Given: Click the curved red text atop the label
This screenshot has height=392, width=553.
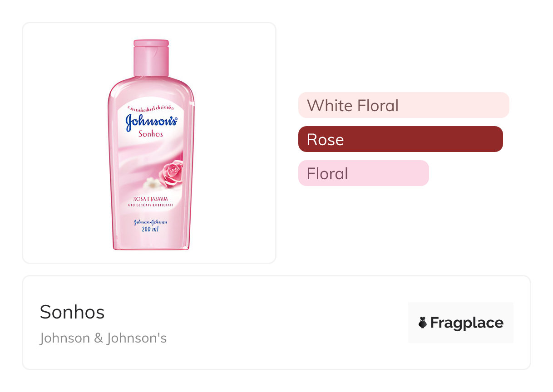Looking at the screenshot, I should (151, 108).
